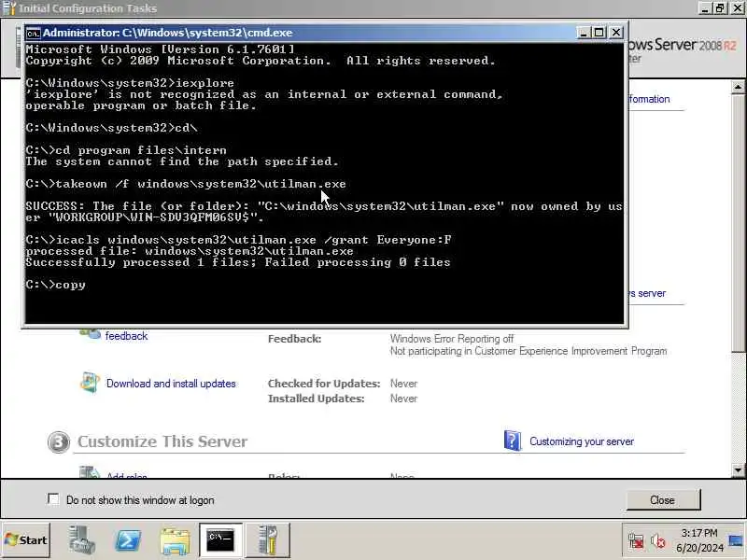Click the Installed Updates label
This screenshot has height=560, width=747.
pyautogui.click(x=316, y=399)
